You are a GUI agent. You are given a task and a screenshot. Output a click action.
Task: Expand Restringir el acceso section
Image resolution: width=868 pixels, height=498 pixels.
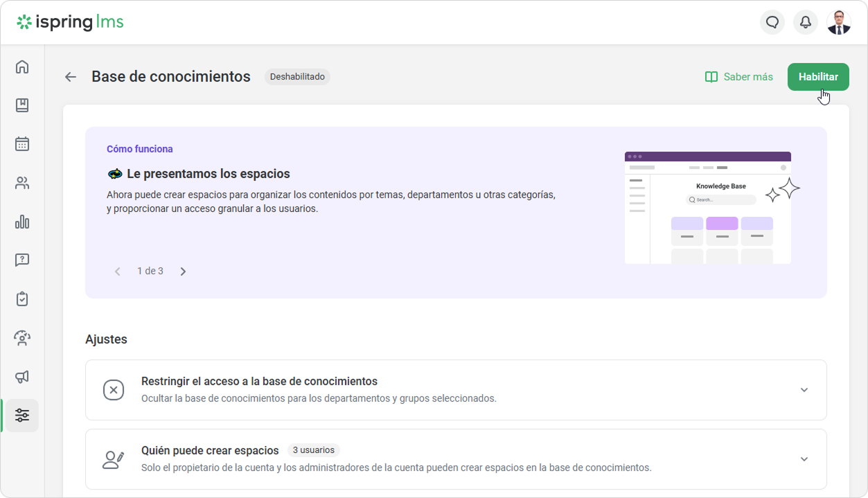point(804,390)
